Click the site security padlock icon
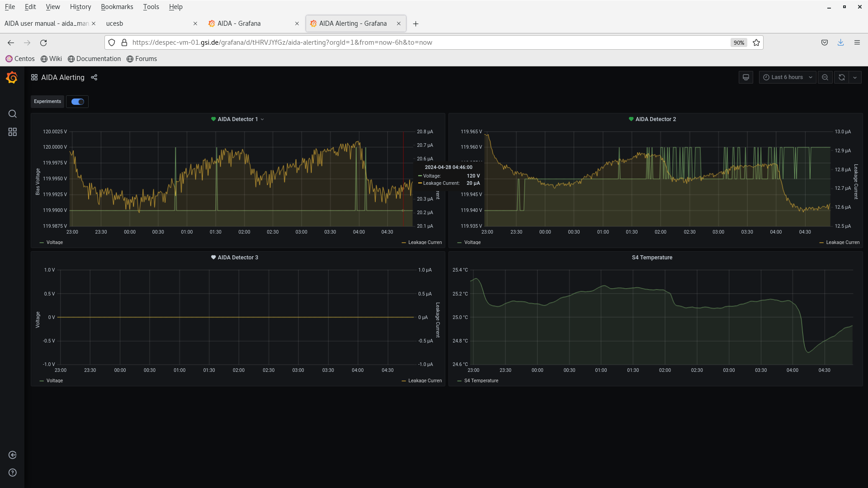The image size is (868, 488). pos(124,42)
